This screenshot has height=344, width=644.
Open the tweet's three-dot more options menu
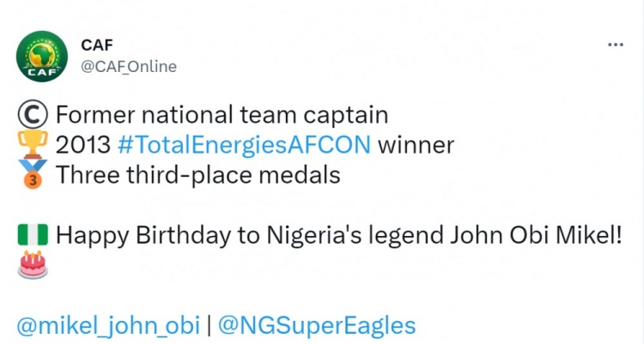[616, 45]
